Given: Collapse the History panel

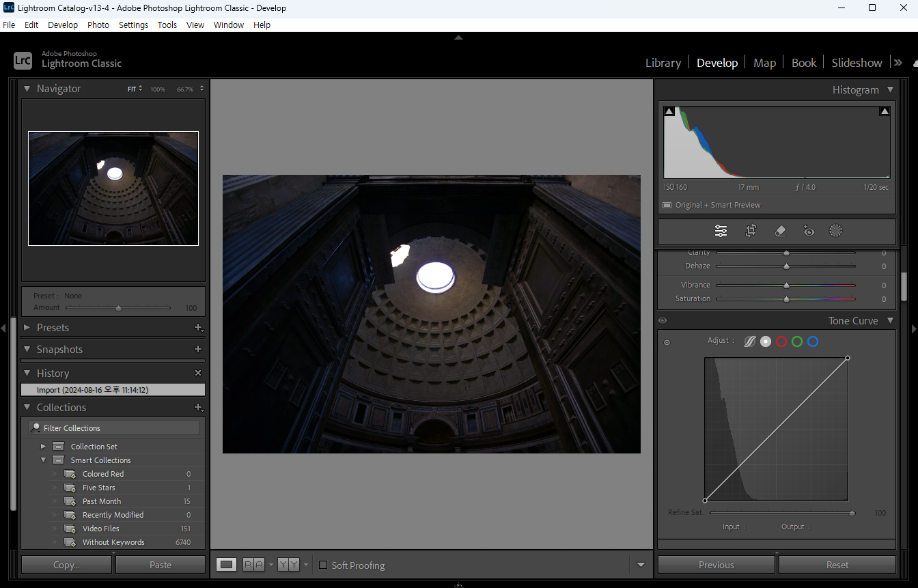Looking at the screenshot, I should 27,373.
